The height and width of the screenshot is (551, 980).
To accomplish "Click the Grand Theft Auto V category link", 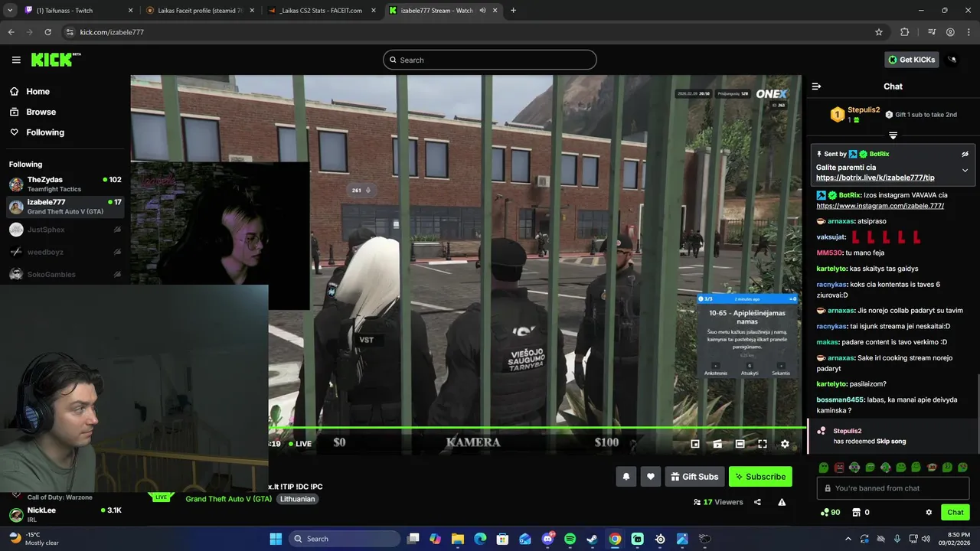I will (x=228, y=499).
